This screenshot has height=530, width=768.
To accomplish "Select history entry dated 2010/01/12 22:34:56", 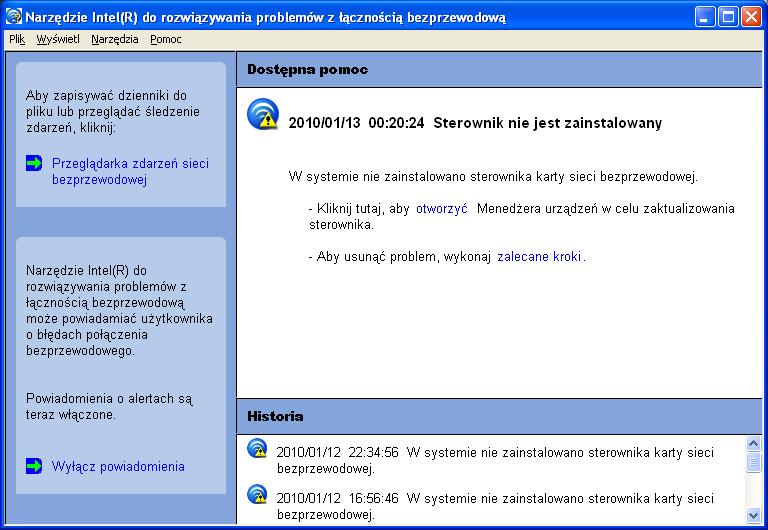I will coord(495,460).
